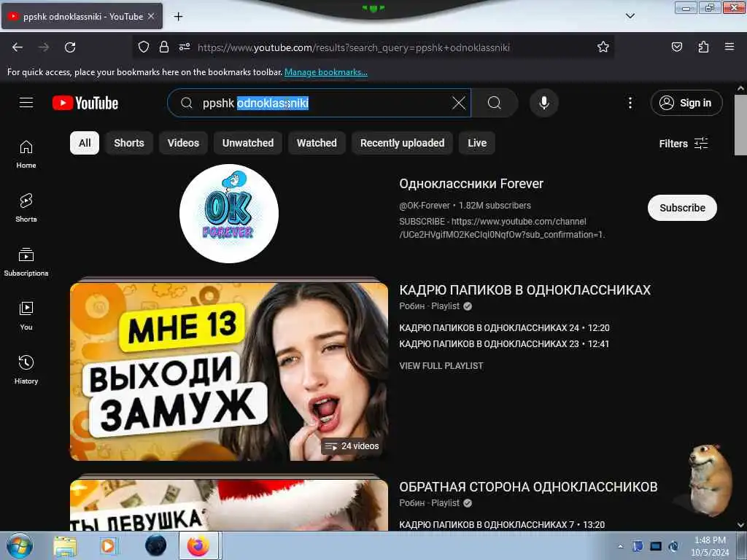Open ОБРАТНАЯ СТОРОНА ОДНОКЛАССНИКОВ playlist title
Screen dimensions: 747x560
528,486
